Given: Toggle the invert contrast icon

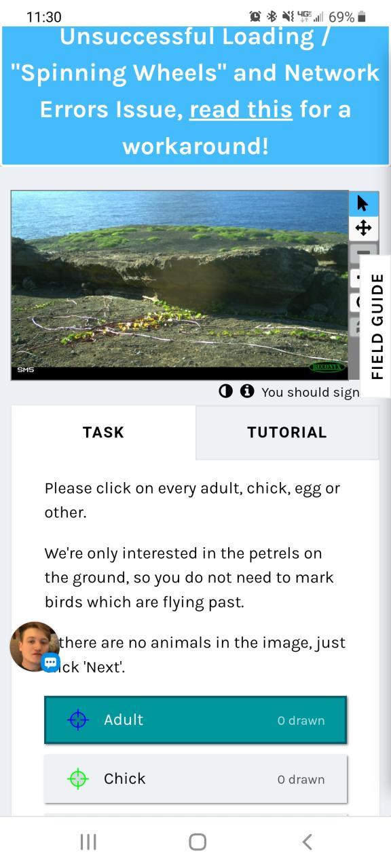Looking at the screenshot, I should click(226, 391).
